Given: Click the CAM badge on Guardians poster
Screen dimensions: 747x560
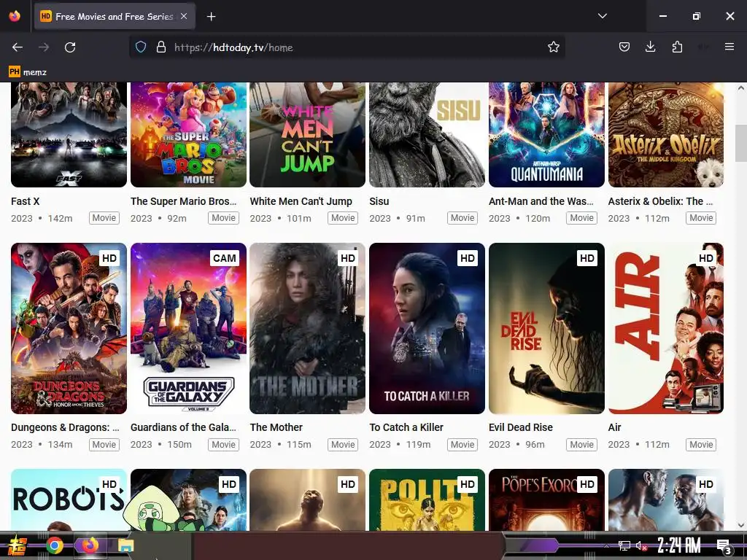Looking at the screenshot, I should click(225, 258).
